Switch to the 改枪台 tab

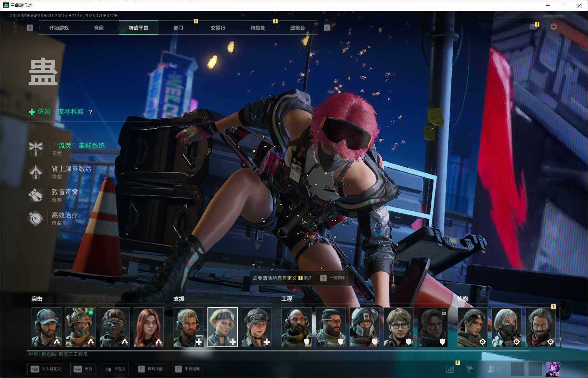click(x=297, y=28)
